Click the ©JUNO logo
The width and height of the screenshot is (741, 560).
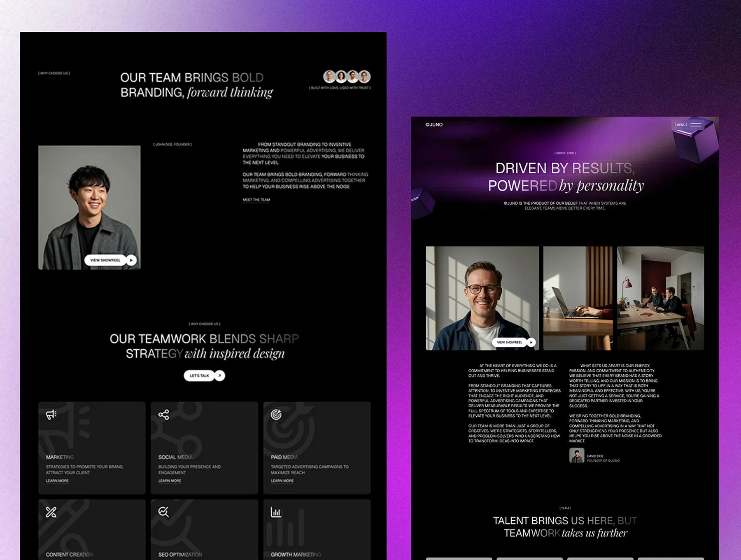click(434, 124)
